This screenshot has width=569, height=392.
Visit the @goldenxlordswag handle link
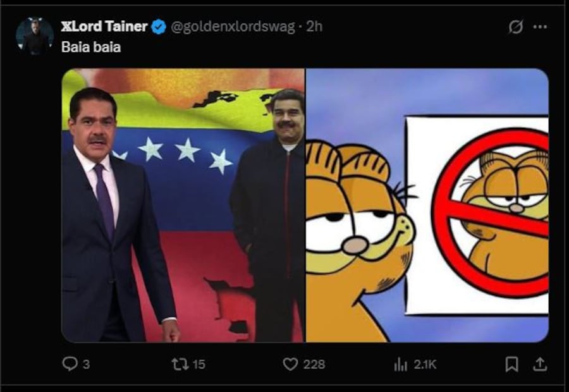click(x=234, y=27)
